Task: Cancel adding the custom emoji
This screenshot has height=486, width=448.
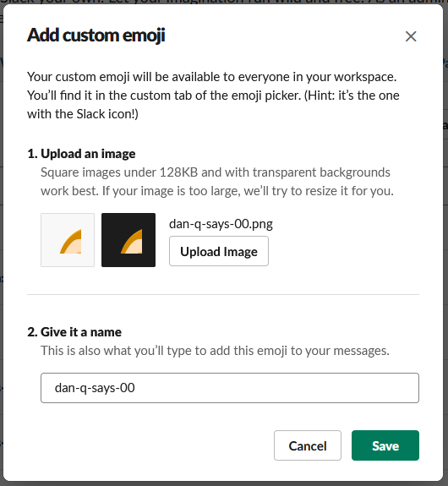Action: click(308, 445)
